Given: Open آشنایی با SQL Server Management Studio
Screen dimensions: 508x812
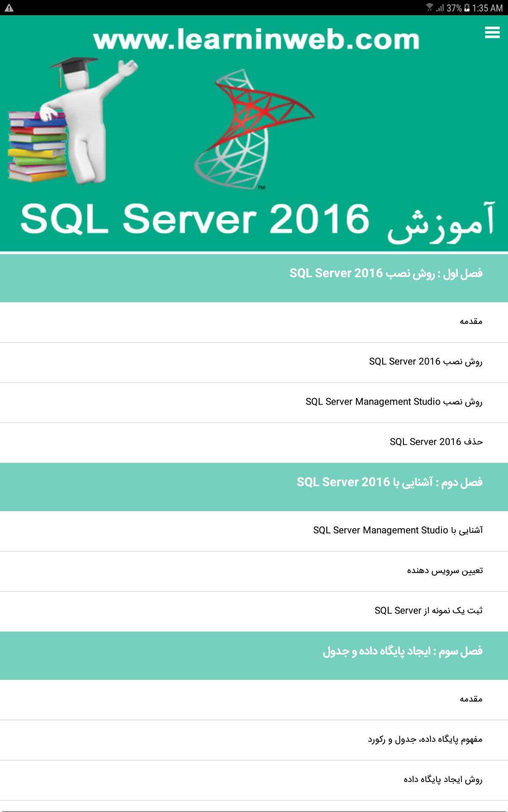Looking at the screenshot, I should click(x=254, y=531).
